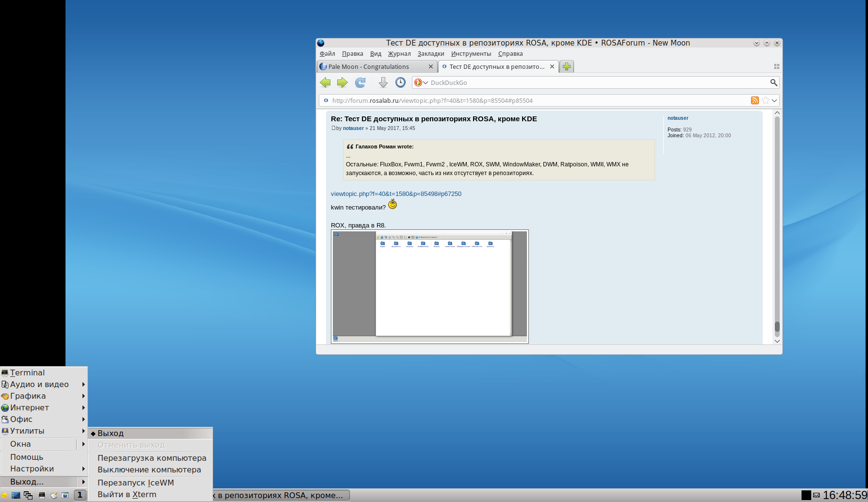Open the viewtopic.php link in post

396,194
